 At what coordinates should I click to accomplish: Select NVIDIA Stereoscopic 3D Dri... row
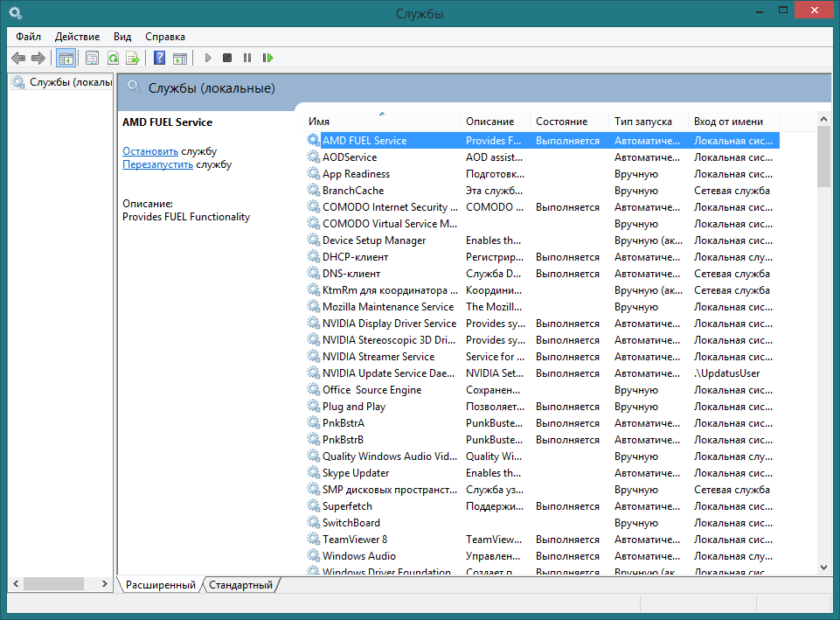542,340
